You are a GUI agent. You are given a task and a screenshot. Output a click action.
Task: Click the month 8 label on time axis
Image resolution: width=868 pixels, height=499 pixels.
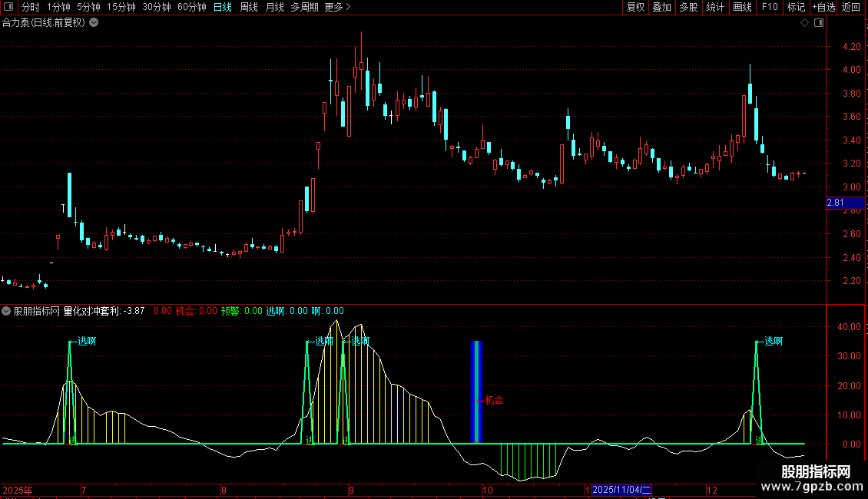pyautogui.click(x=224, y=490)
